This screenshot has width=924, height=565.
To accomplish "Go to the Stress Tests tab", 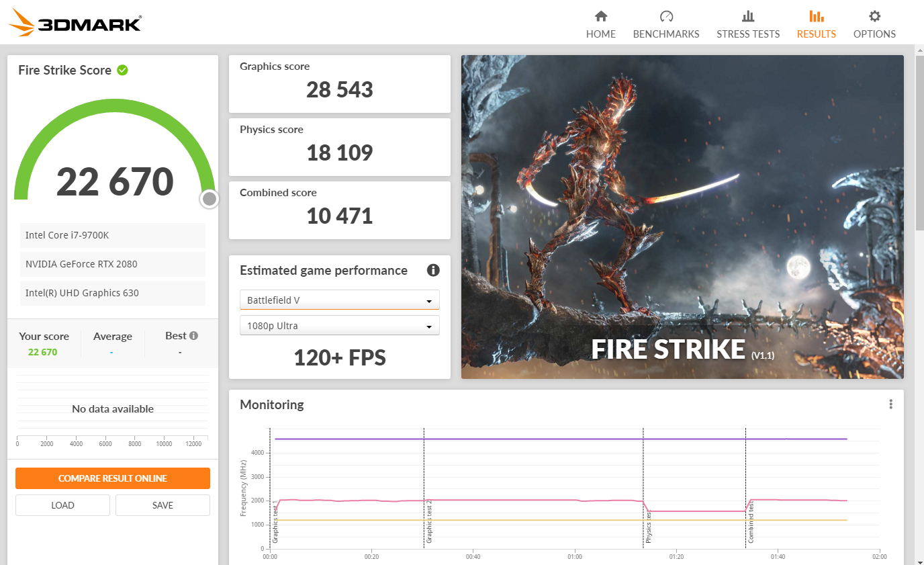I will (748, 25).
